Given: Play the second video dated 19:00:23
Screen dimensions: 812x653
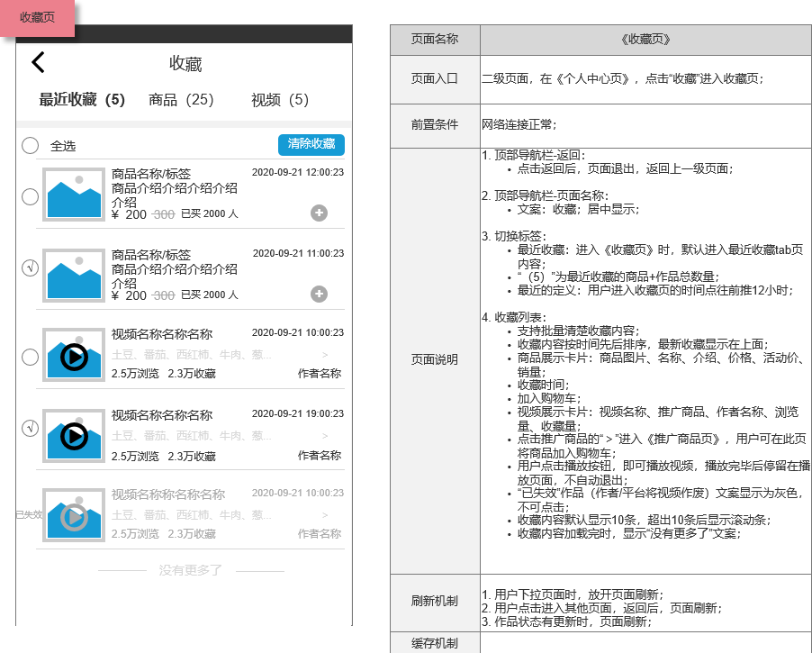Looking at the screenshot, I should [x=76, y=436].
